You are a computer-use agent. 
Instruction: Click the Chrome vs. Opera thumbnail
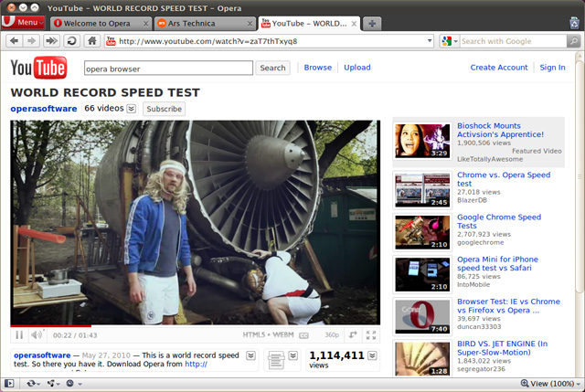(x=422, y=190)
